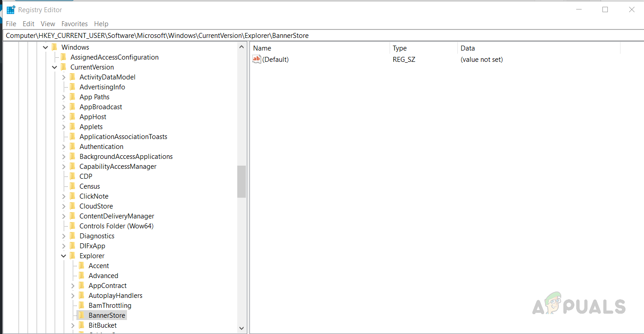Click the Advanced folder icon
Viewport: 644px width, 334px height.
click(x=82, y=275)
